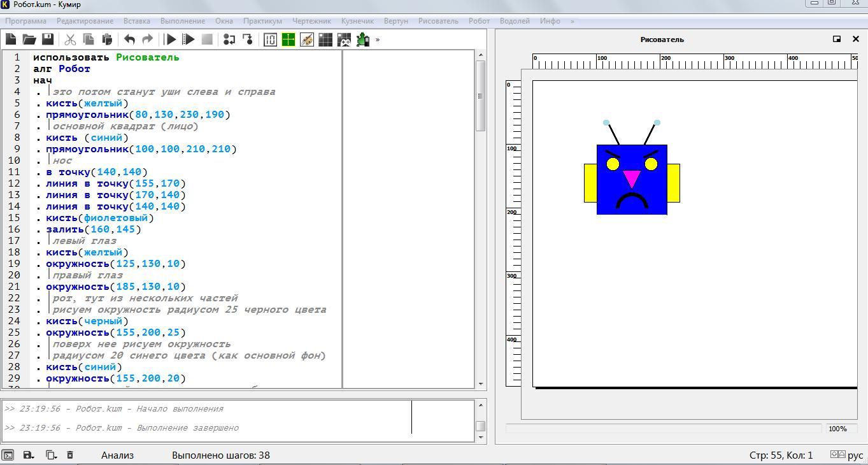Toggle floating mode of Рисователь panel
This screenshot has height=465, width=868.
(837, 39)
